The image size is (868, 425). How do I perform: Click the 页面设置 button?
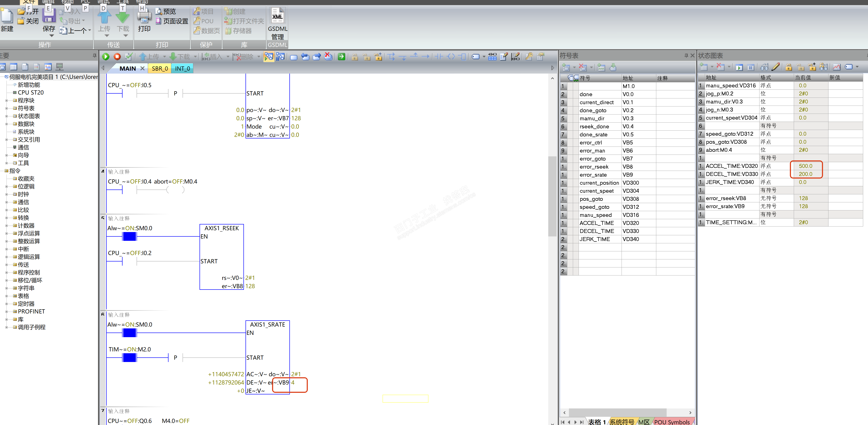172,21
